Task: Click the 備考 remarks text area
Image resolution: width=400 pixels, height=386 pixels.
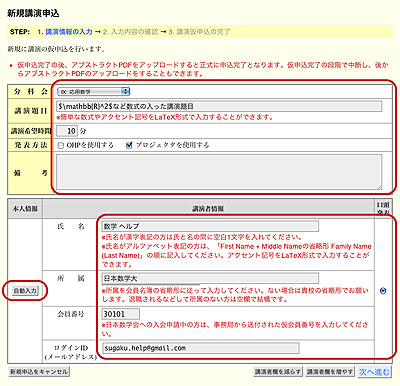Action: click(219, 172)
